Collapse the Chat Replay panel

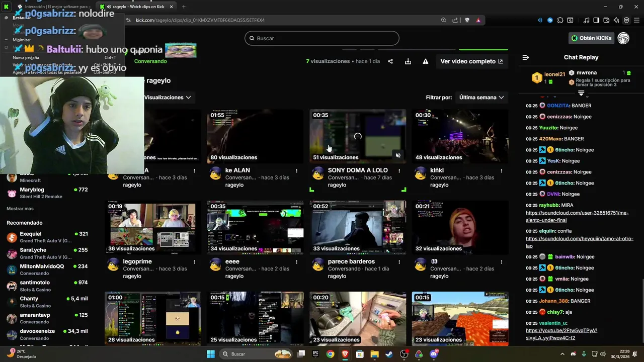click(x=526, y=57)
